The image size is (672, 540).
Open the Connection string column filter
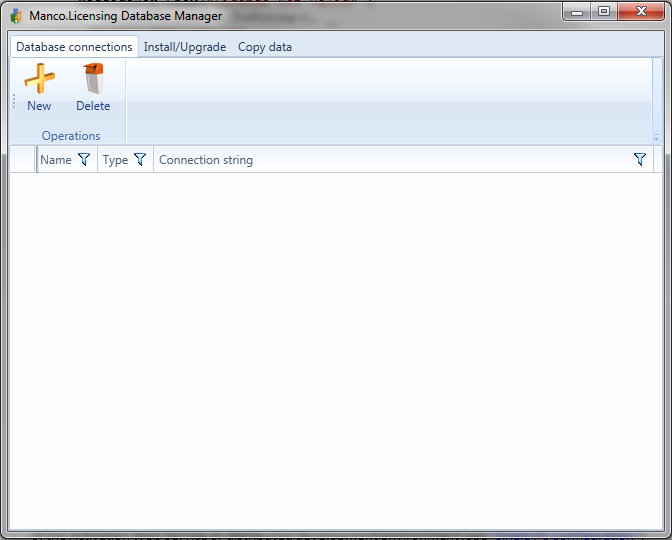pyautogui.click(x=640, y=159)
